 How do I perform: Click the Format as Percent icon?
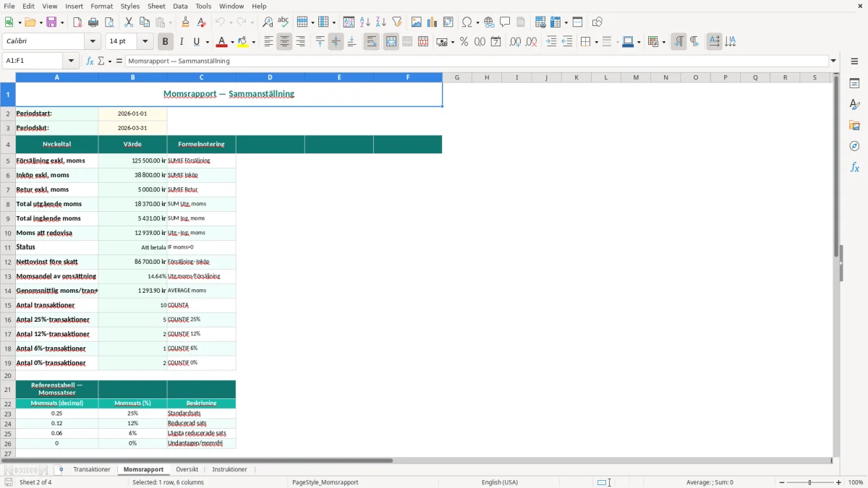point(464,42)
